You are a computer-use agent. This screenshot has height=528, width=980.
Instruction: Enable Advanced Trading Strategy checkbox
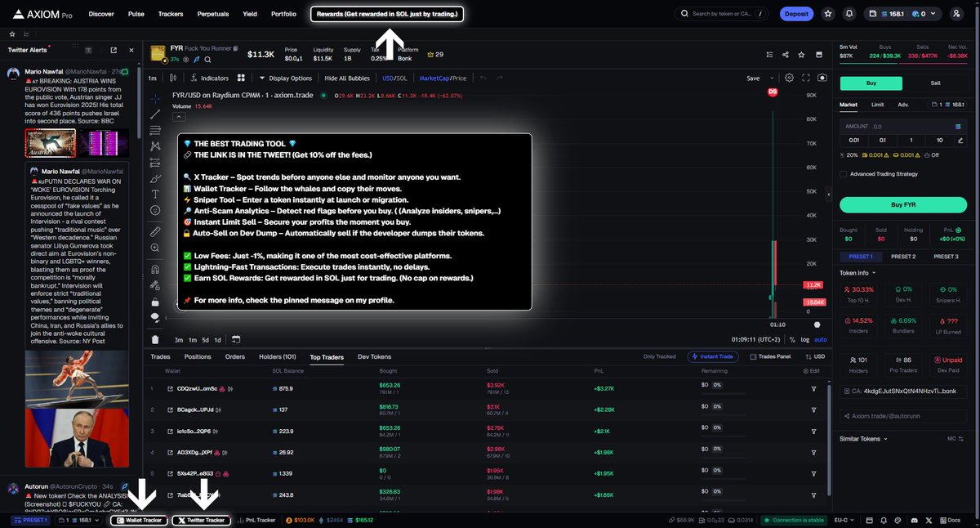[843, 174]
